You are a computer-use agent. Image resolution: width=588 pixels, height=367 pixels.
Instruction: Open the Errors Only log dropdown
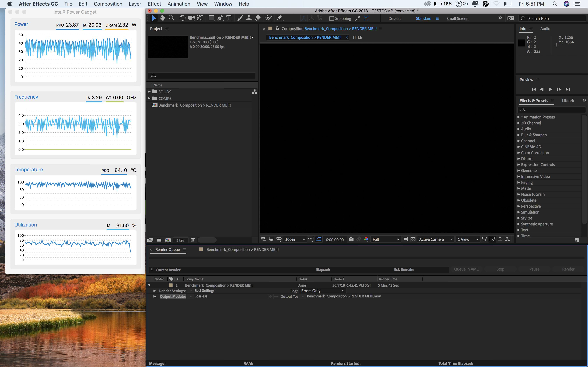322,291
